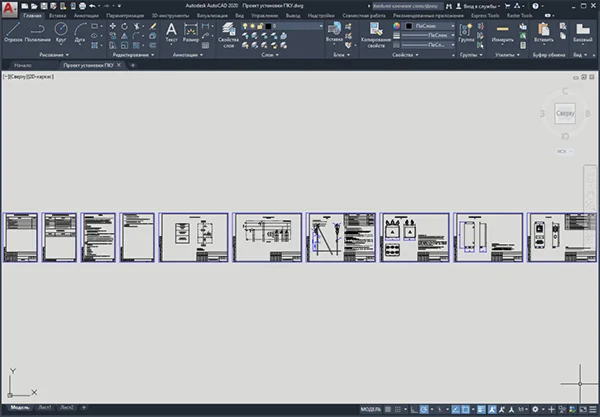
Task: Click the Группа (Group) icon
Action: 466,32
